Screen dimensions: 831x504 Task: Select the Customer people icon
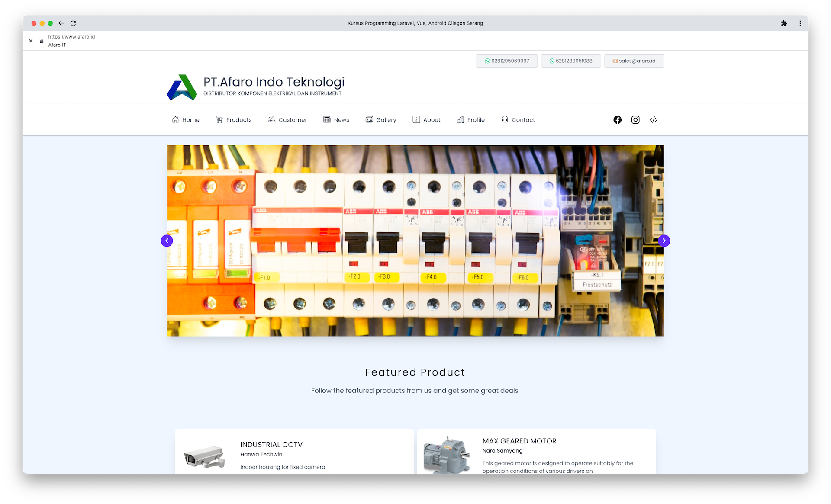[x=271, y=119]
